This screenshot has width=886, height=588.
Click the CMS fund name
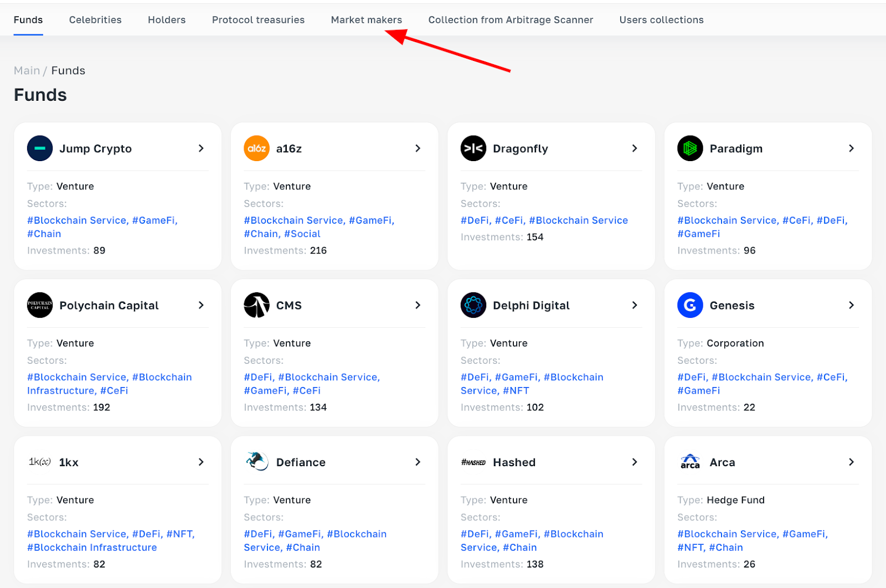289,306
